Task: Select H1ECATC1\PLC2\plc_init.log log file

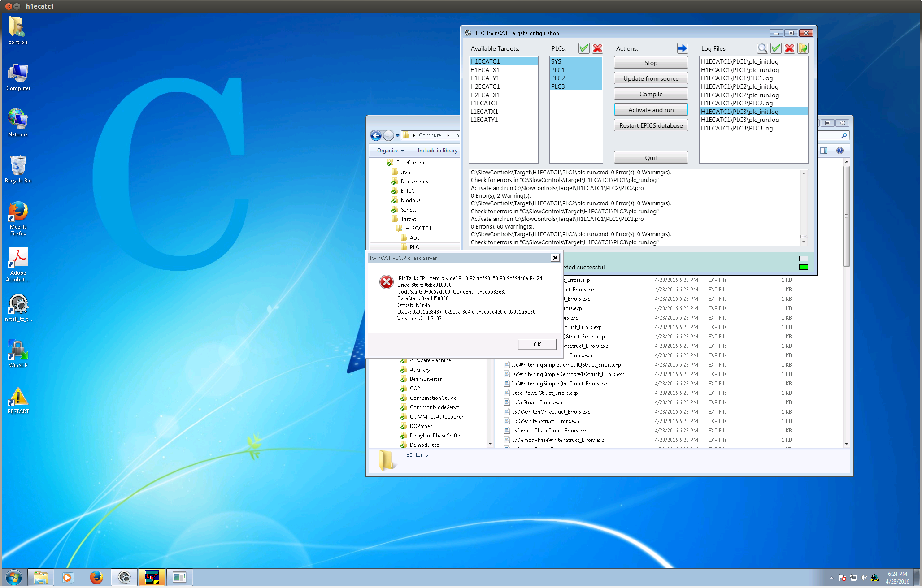Action: coord(753,86)
